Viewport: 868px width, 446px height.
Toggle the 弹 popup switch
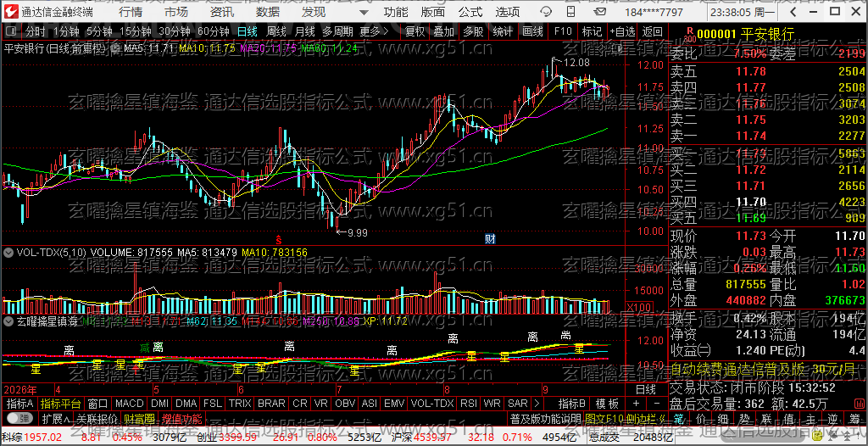19,418
